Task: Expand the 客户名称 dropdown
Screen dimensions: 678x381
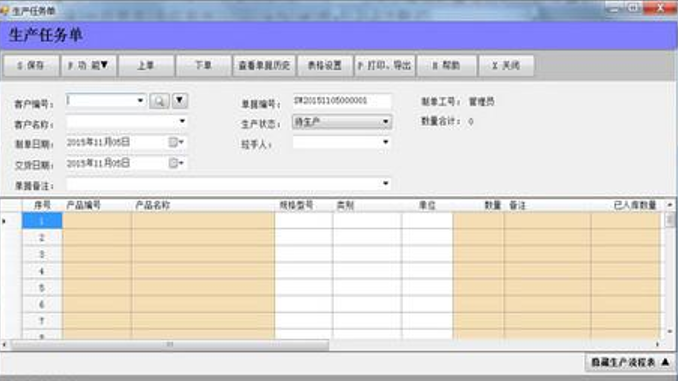Action: pyautogui.click(x=182, y=121)
